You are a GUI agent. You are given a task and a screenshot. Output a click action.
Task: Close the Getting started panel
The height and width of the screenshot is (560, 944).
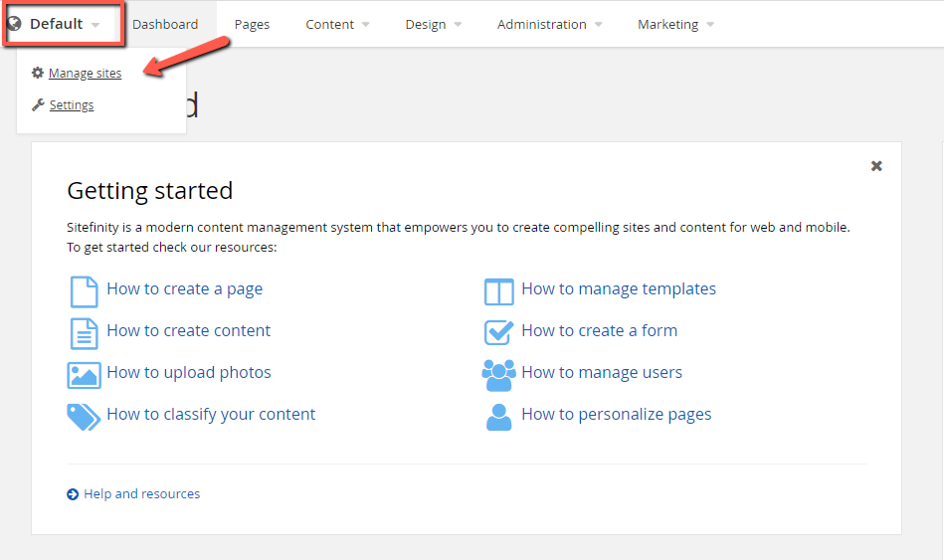pos(876,165)
